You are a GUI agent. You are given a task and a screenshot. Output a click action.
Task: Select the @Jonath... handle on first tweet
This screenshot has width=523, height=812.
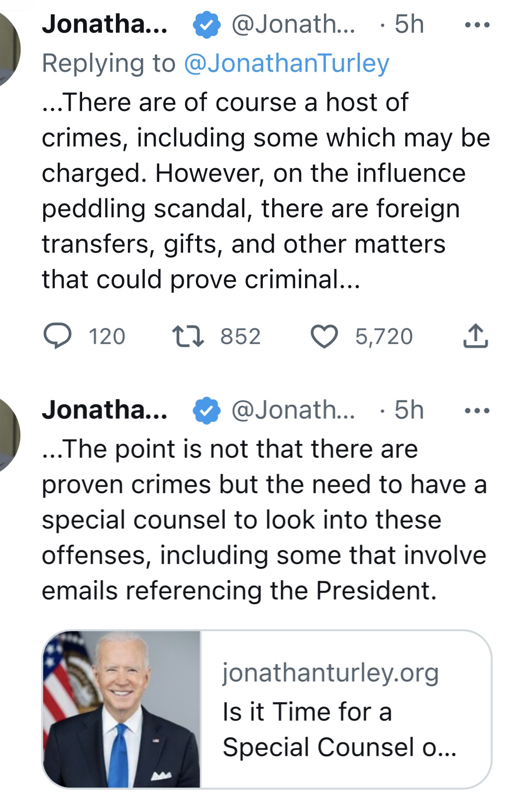pos(294,24)
